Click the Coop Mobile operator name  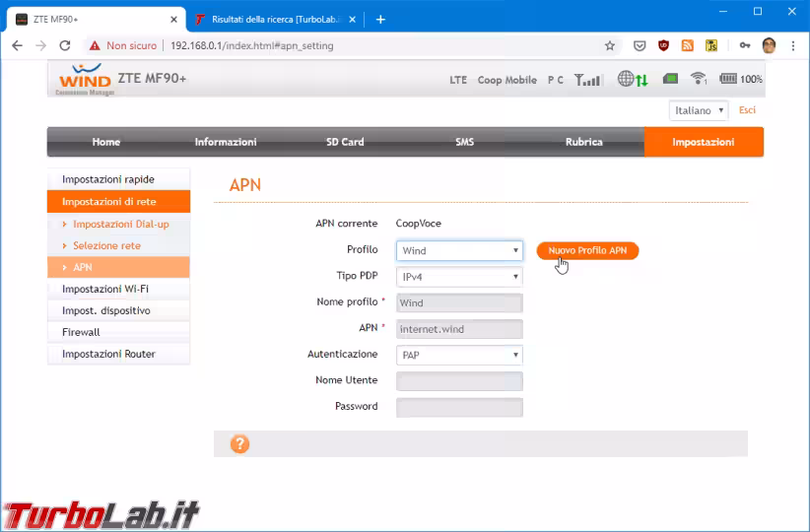[x=506, y=80]
